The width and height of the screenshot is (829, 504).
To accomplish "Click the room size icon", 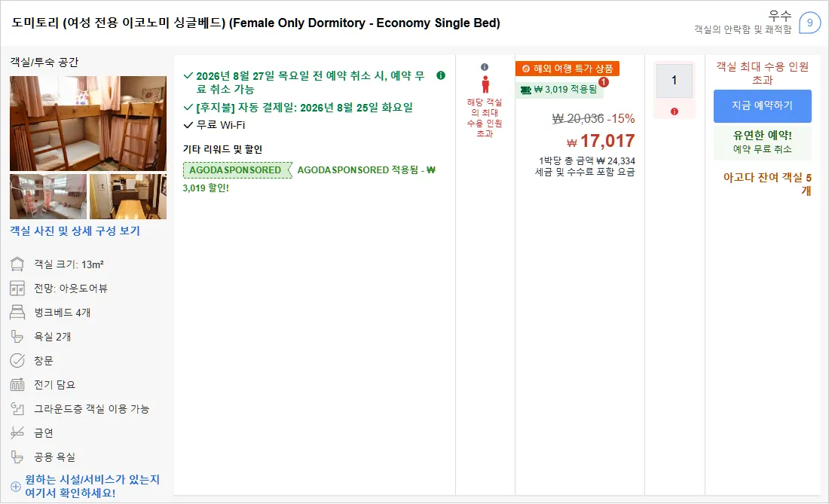I will point(17,264).
